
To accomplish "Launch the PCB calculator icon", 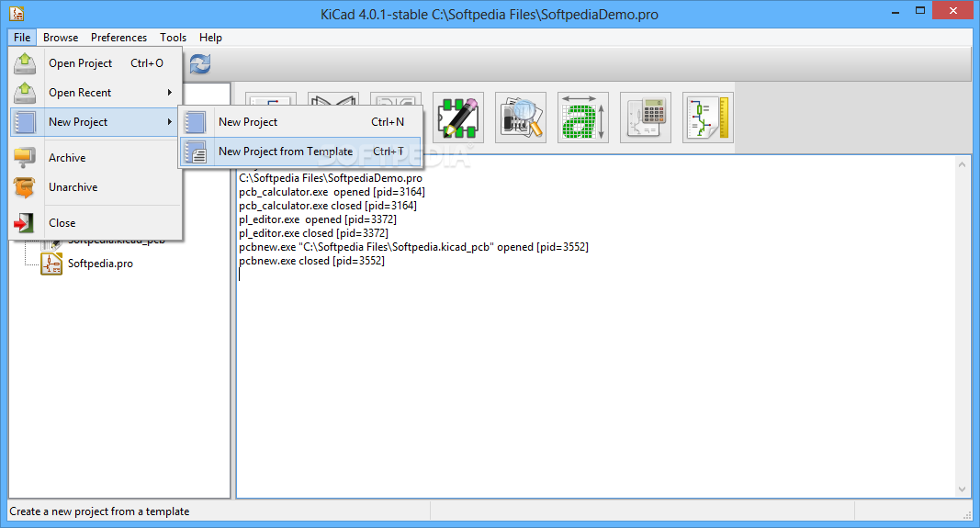I will point(646,118).
